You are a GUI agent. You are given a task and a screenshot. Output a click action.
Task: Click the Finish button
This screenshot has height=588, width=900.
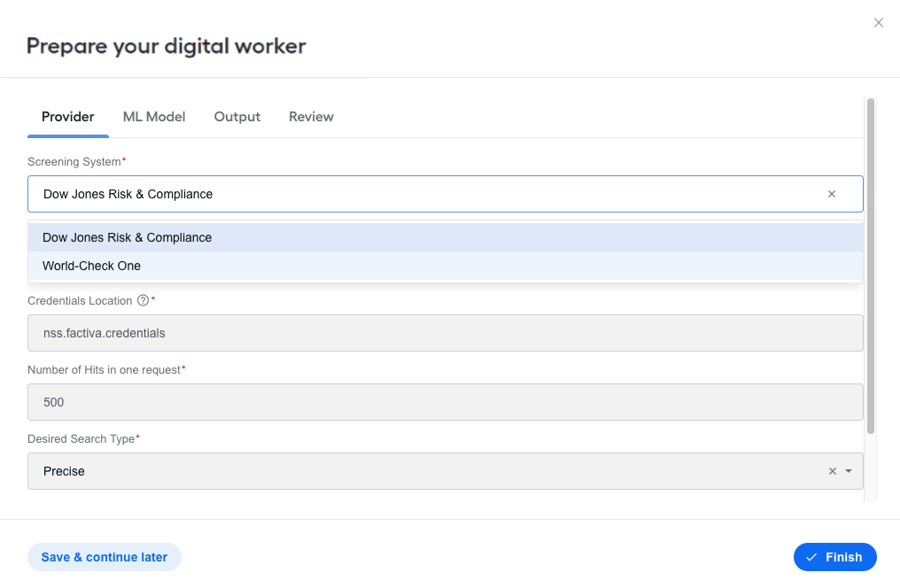coord(835,557)
